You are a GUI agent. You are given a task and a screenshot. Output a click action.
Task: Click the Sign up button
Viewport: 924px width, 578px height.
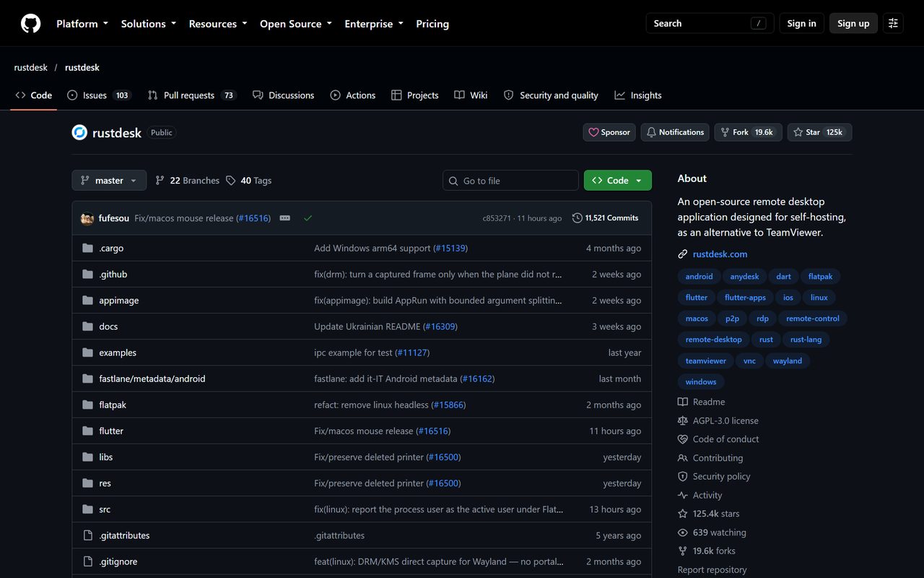853,24
